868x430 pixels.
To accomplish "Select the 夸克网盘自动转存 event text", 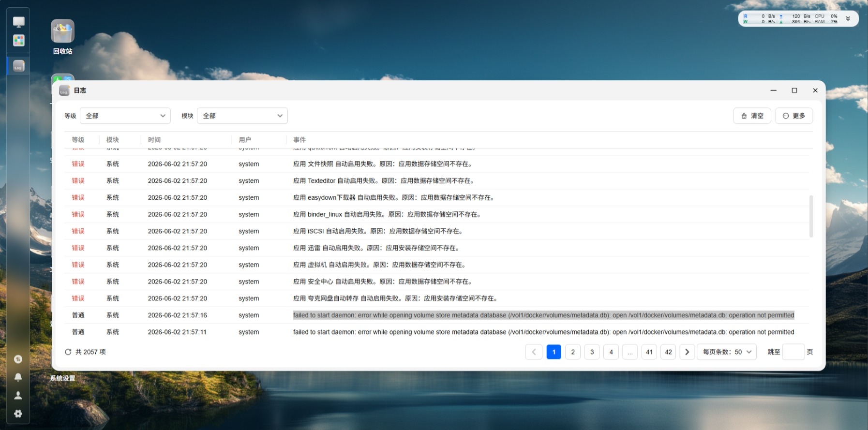I will pyautogui.click(x=395, y=298).
